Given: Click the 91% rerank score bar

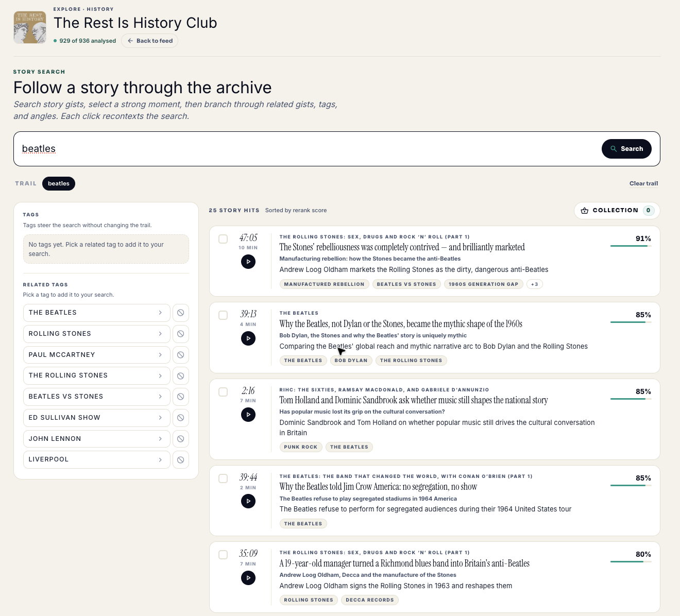Looking at the screenshot, I should point(631,246).
